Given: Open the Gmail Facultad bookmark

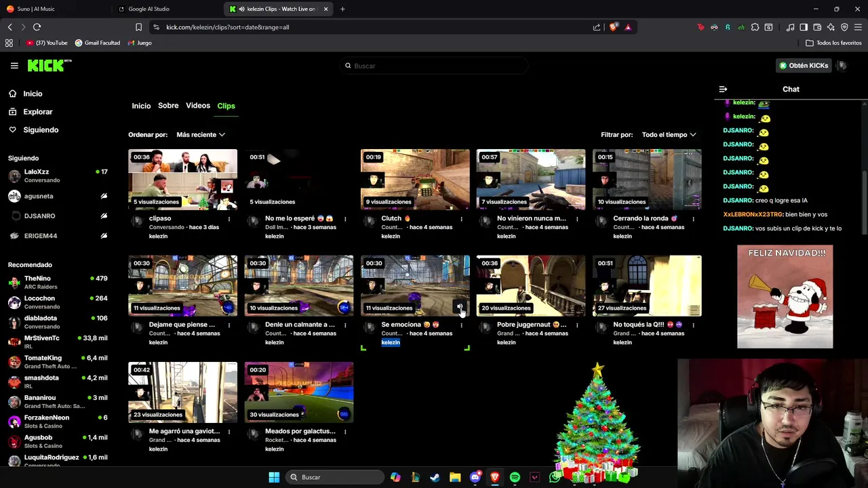Looking at the screenshot, I should click(97, 43).
